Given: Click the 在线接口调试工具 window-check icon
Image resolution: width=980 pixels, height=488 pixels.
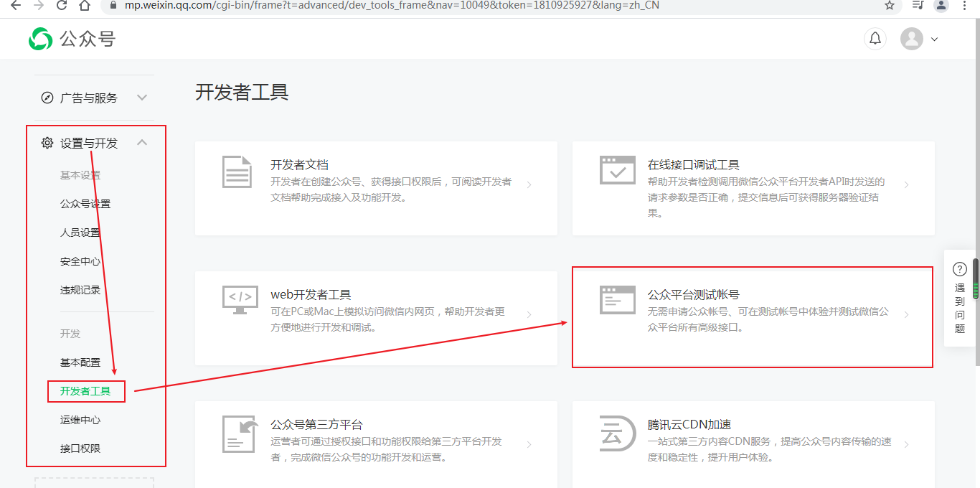Looking at the screenshot, I should point(618,170).
